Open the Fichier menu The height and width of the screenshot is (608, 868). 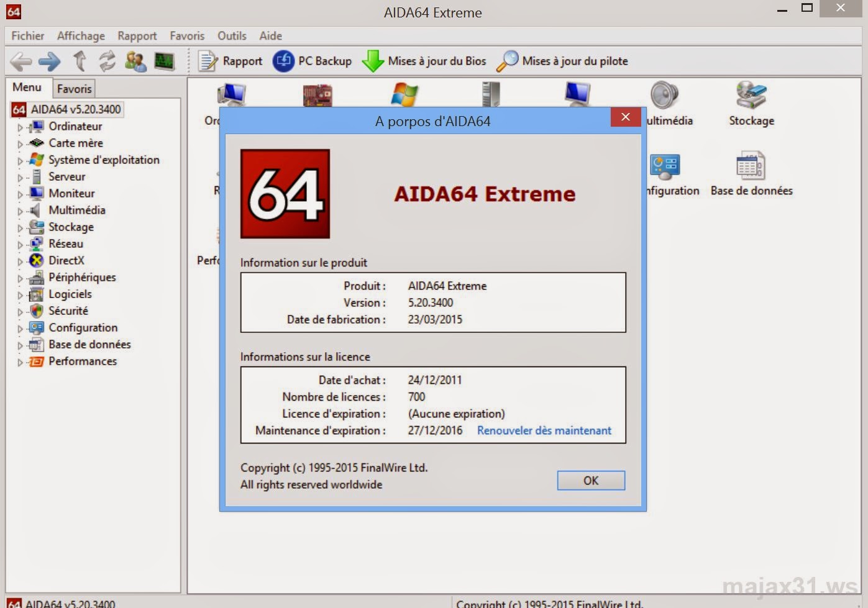pos(27,36)
